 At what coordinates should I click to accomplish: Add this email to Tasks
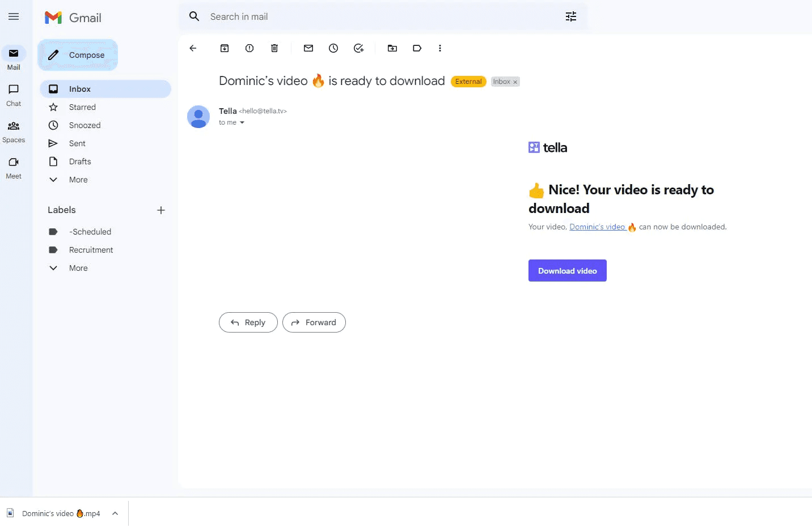[x=358, y=48]
